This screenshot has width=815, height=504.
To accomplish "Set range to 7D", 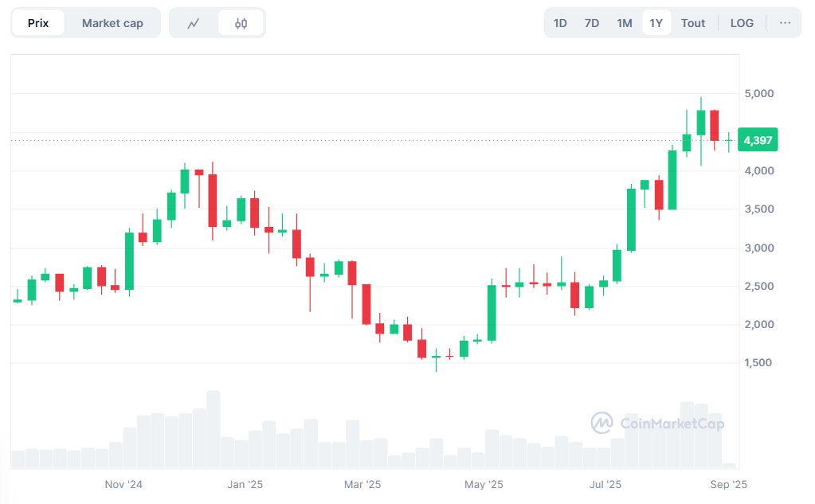I will point(592,23).
